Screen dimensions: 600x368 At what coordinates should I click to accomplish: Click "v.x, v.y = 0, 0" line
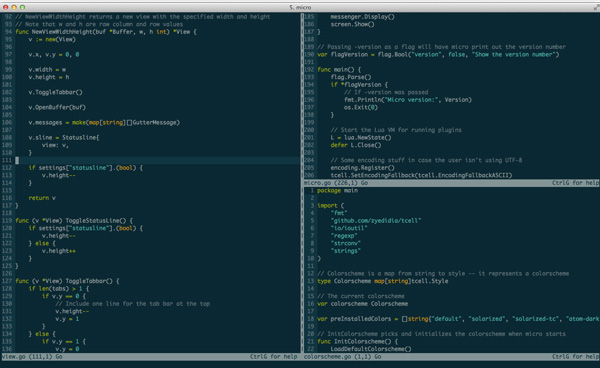click(54, 54)
